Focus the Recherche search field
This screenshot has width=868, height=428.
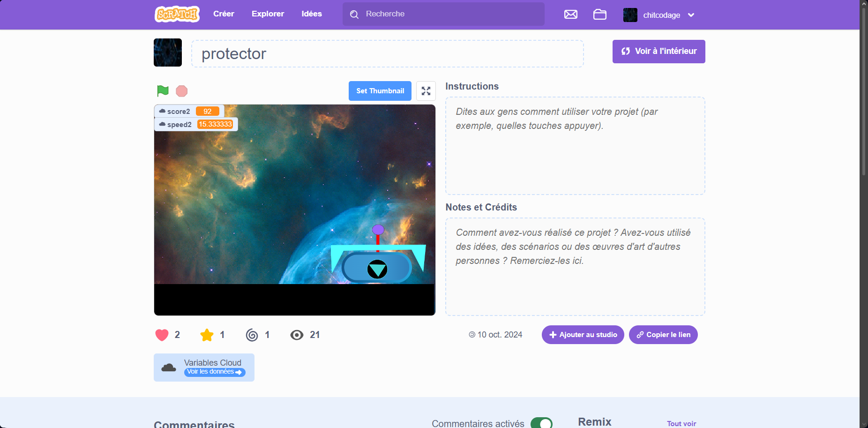pyautogui.click(x=450, y=14)
